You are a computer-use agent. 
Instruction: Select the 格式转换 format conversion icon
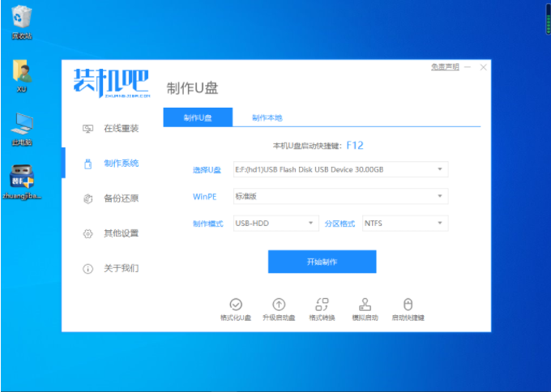tap(322, 305)
